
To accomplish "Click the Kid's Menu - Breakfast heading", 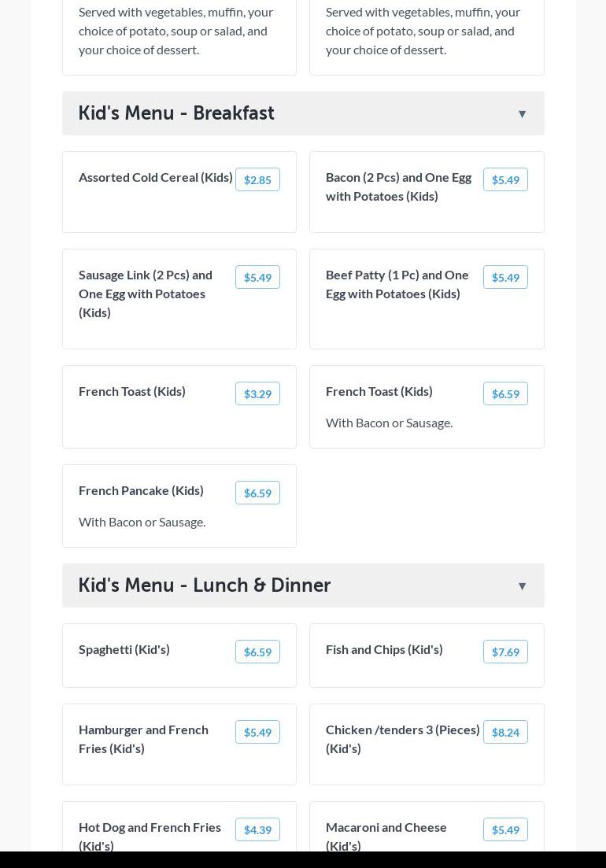I will click(x=176, y=113).
